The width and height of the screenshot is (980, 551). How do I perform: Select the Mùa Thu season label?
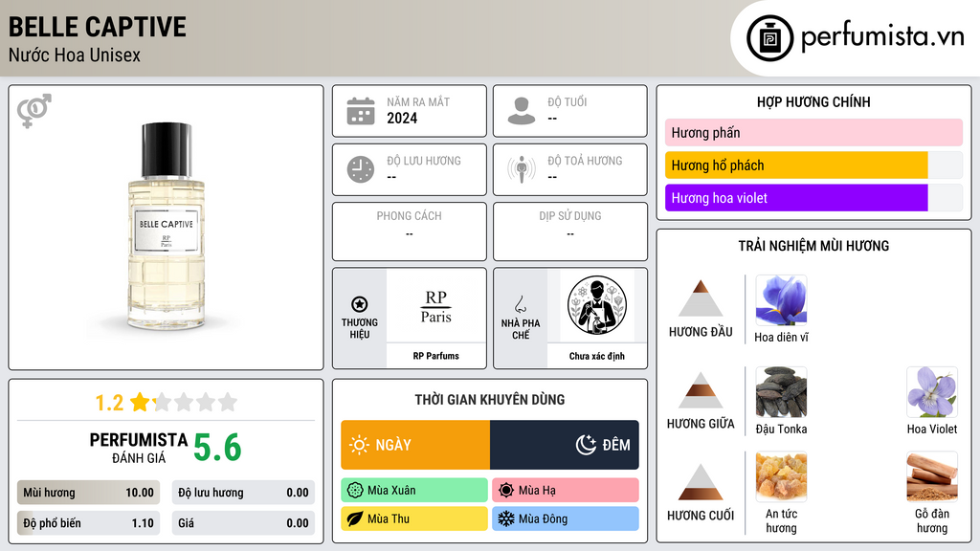[414, 518]
